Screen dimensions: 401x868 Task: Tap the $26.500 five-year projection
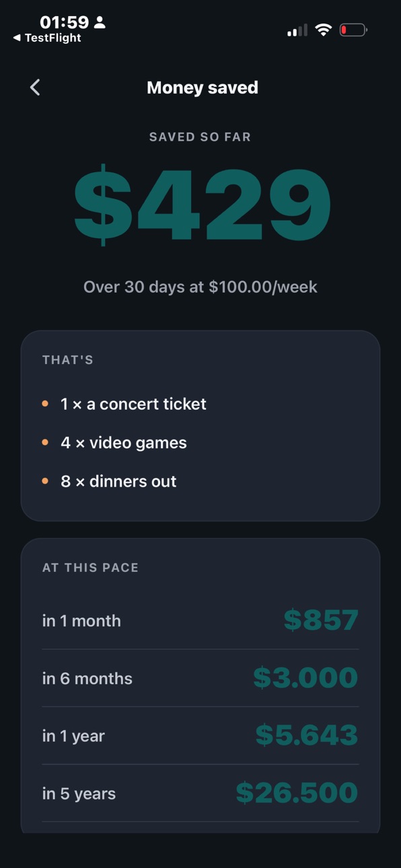click(297, 793)
